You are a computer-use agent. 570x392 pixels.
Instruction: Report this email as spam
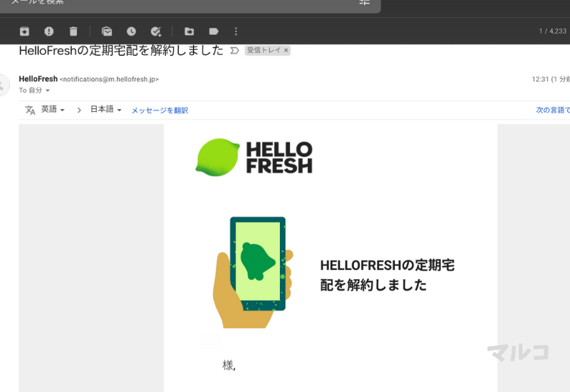coord(48,31)
